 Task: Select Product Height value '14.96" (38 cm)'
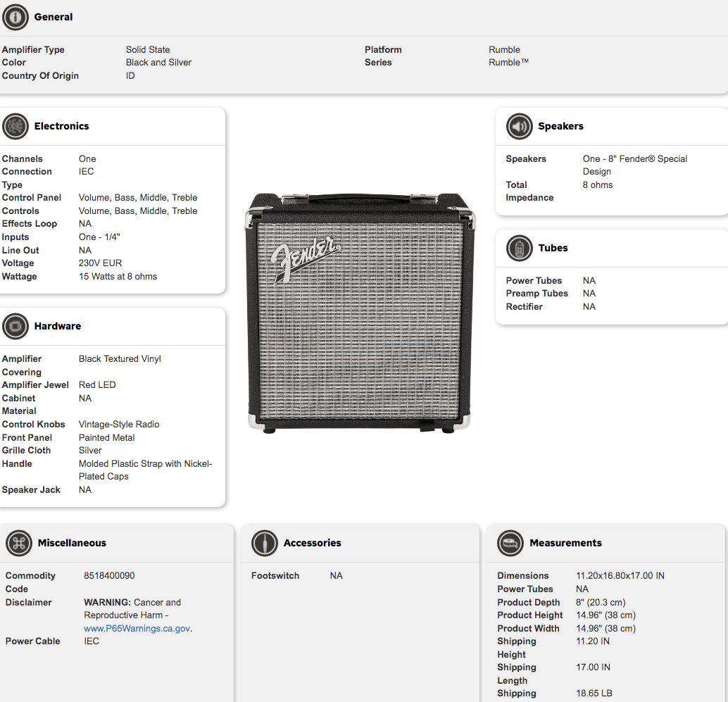click(606, 615)
